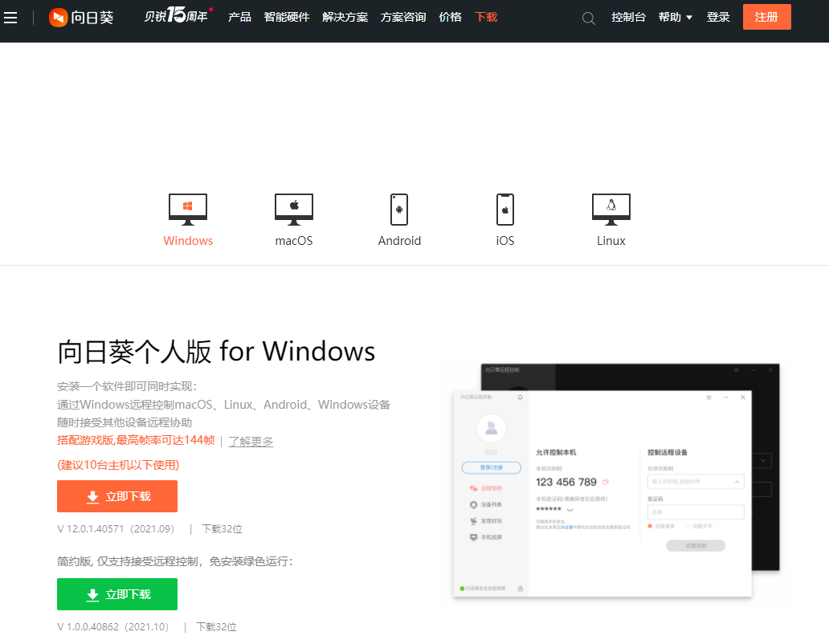
Task: Click the orange 注册 register button
Action: [766, 17]
